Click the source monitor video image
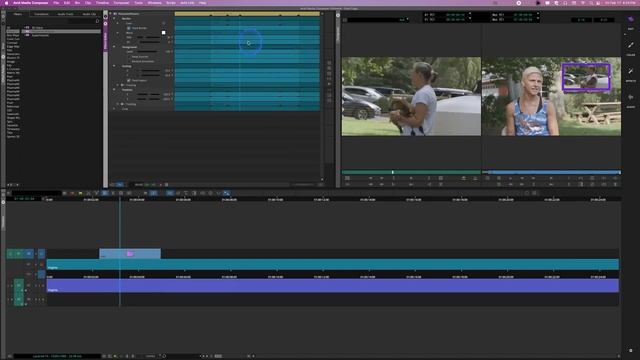Screen dimensions: 640x360 tap(411, 96)
